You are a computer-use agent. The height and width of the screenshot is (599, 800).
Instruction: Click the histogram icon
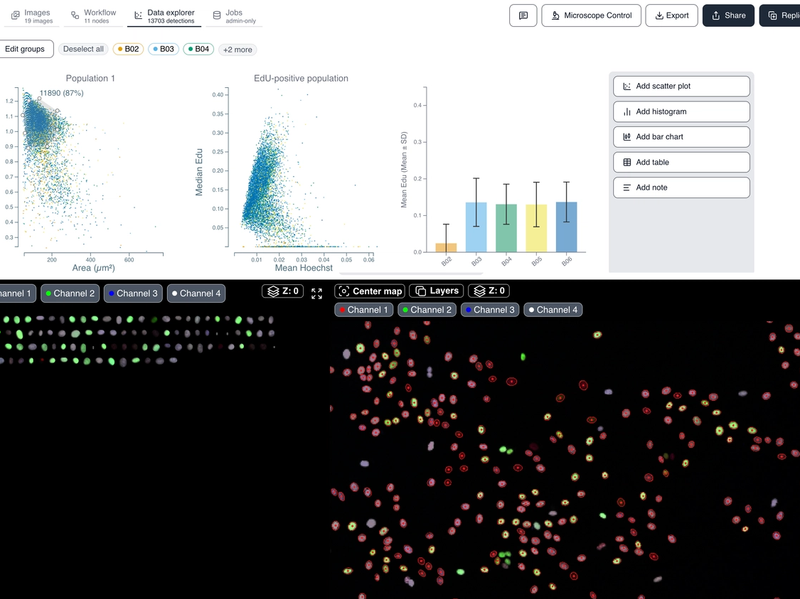tap(627, 111)
